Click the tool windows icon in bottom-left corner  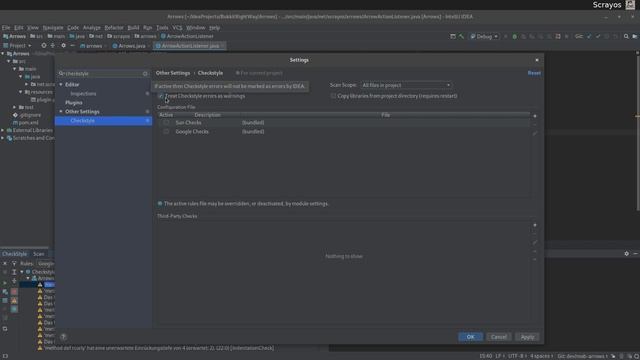pos(5,356)
